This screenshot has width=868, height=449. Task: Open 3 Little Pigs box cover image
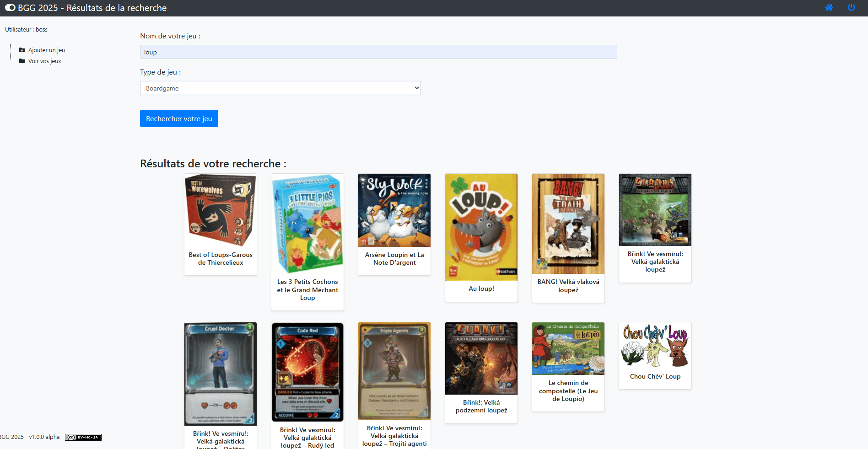[x=307, y=224]
